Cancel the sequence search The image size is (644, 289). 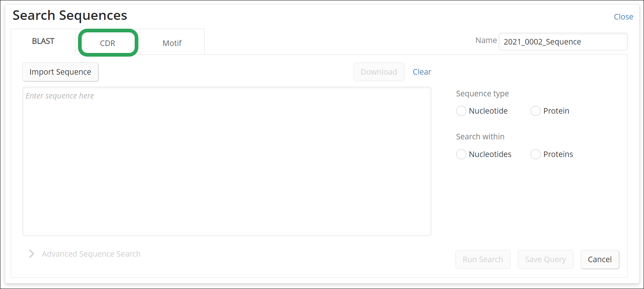coord(600,260)
